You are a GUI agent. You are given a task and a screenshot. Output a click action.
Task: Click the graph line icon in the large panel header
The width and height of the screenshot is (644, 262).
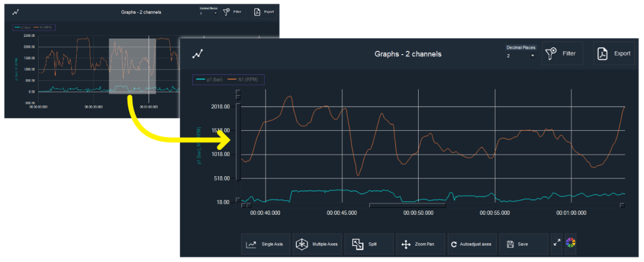tap(199, 54)
